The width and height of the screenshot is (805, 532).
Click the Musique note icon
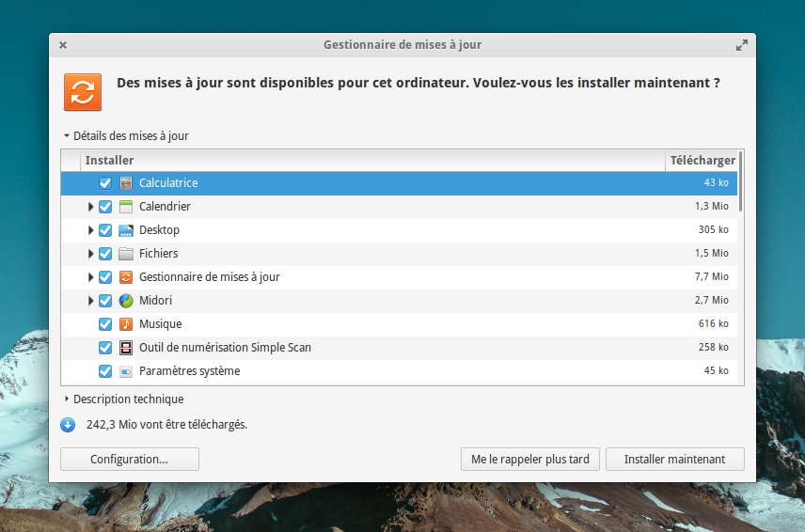pyautogui.click(x=126, y=324)
